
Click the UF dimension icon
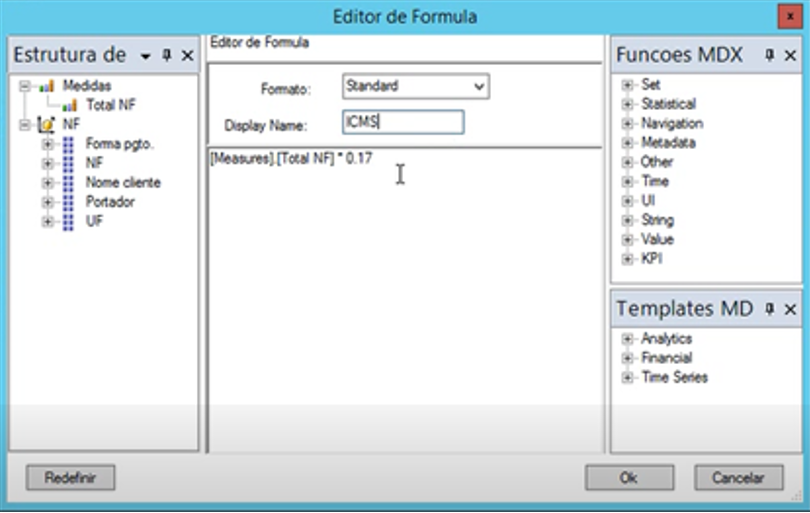click(x=68, y=222)
